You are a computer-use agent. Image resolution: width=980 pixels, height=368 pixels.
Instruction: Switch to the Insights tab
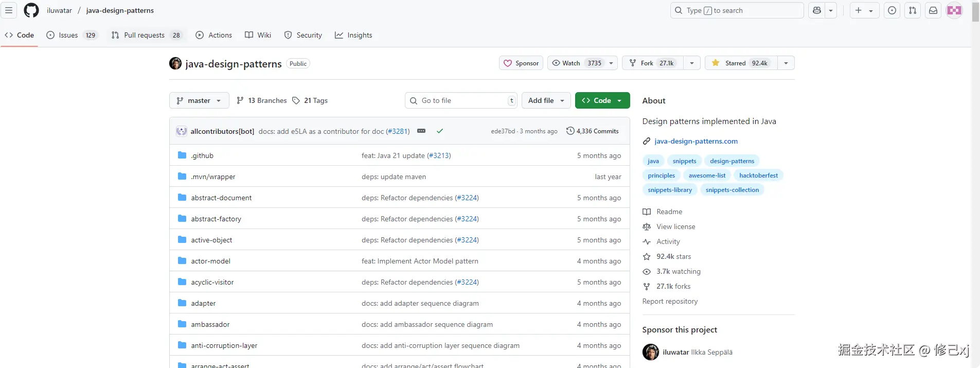(x=353, y=35)
